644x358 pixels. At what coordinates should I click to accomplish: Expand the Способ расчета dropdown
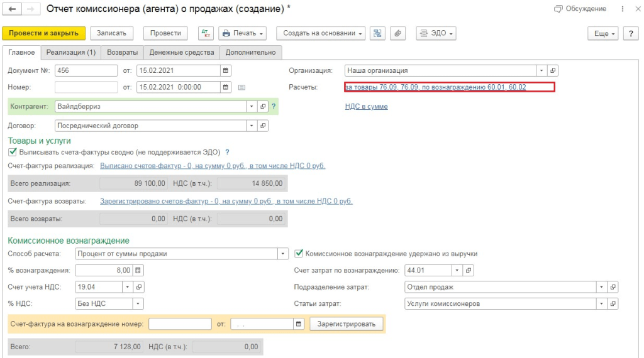(282, 254)
